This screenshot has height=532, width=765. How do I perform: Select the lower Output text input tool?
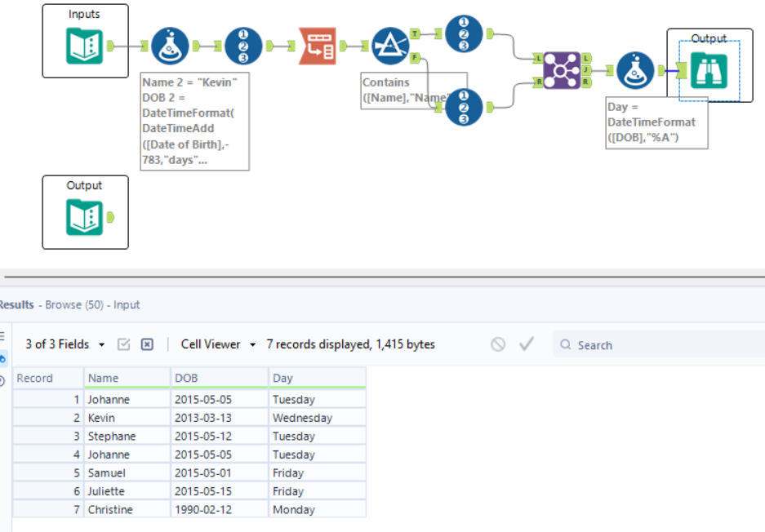click(x=84, y=218)
